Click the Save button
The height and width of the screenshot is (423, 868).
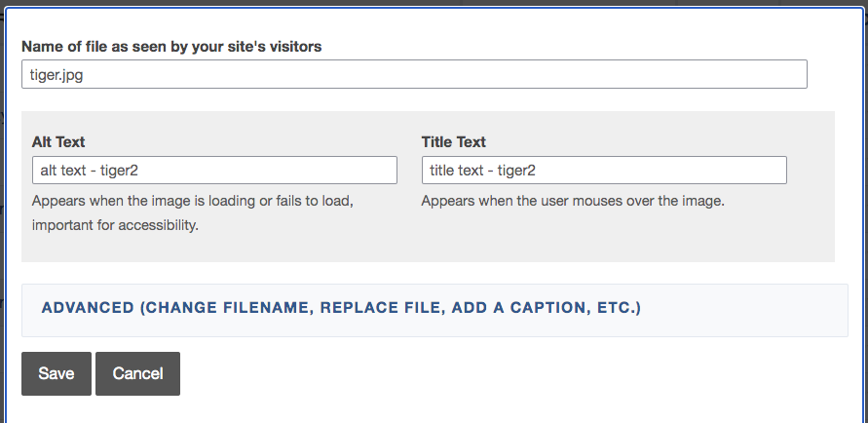click(x=57, y=373)
